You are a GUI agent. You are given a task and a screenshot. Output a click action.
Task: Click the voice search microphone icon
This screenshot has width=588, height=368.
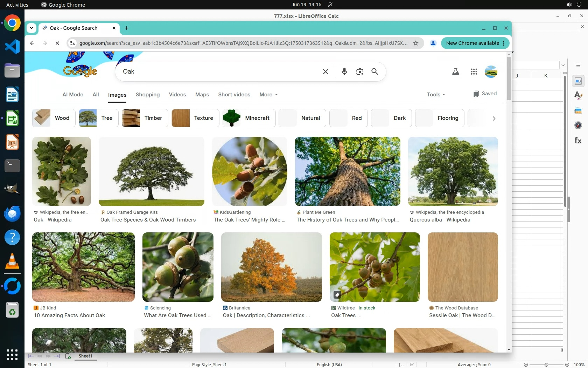click(344, 71)
